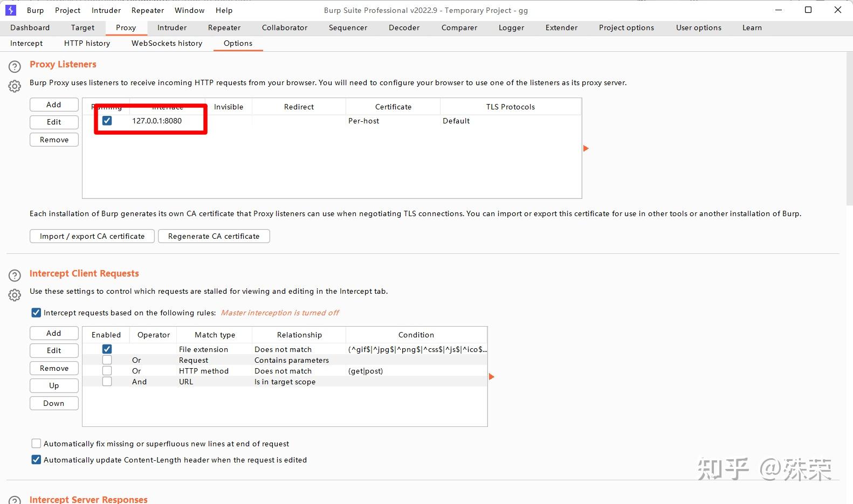Go to the Intercept sub-tab

(26, 43)
